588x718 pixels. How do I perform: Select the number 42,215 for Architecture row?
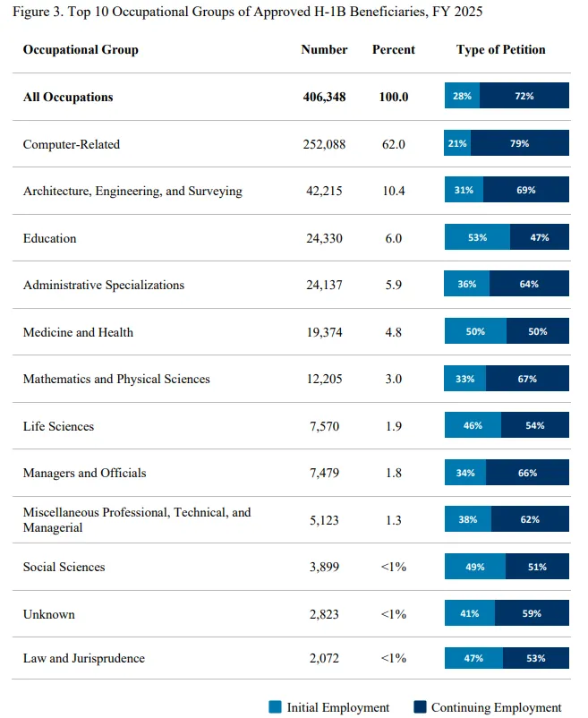point(324,191)
